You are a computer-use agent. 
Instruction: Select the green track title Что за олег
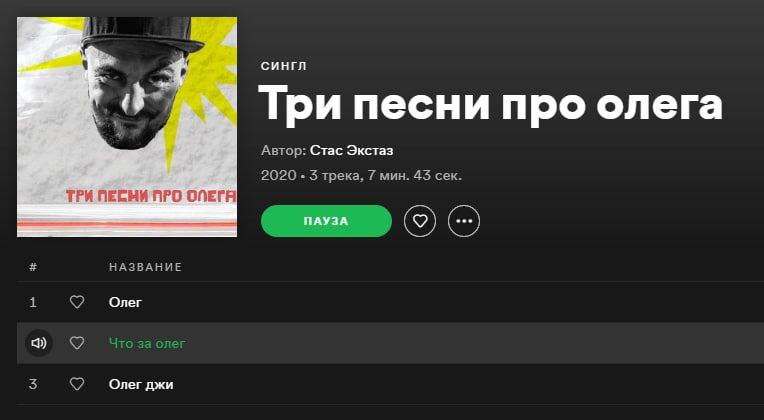tap(147, 344)
